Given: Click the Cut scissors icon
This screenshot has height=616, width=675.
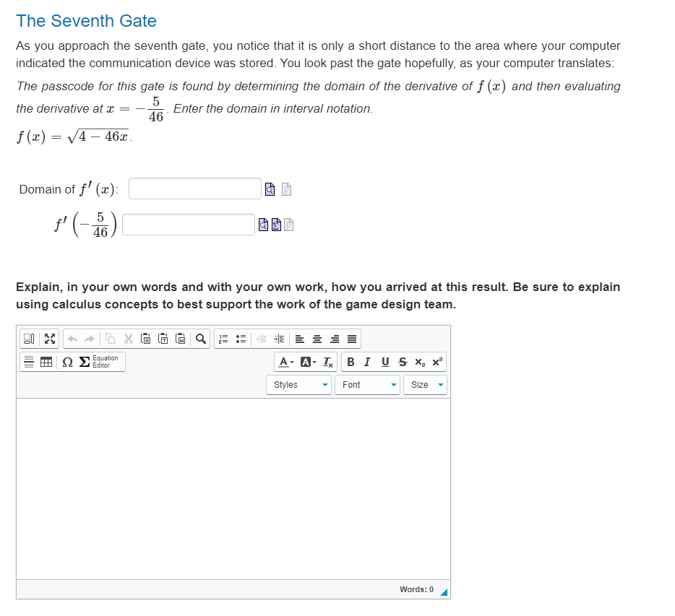Looking at the screenshot, I should [x=127, y=339].
